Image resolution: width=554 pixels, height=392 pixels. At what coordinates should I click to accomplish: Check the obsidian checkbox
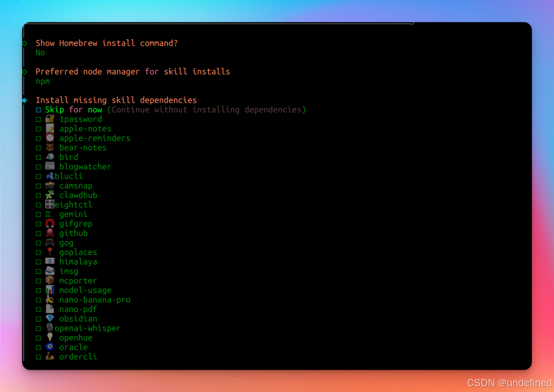click(x=38, y=319)
